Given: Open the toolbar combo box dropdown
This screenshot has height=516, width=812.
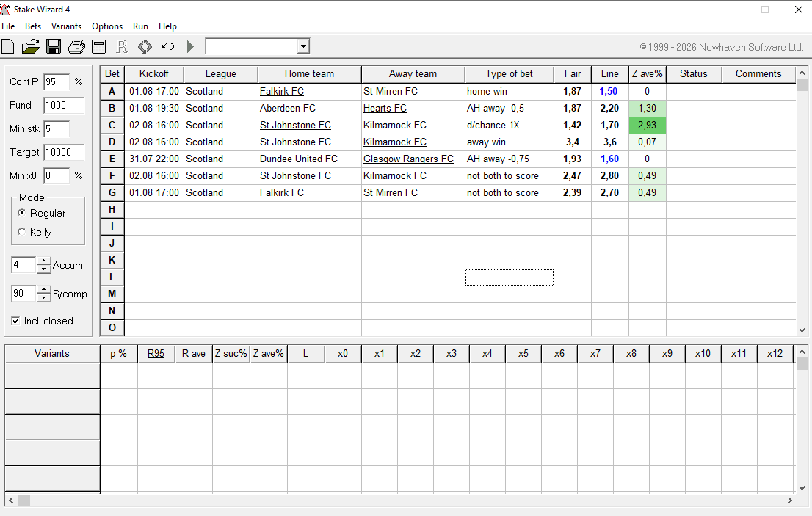Looking at the screenshot, I should [x=303, y=46].
